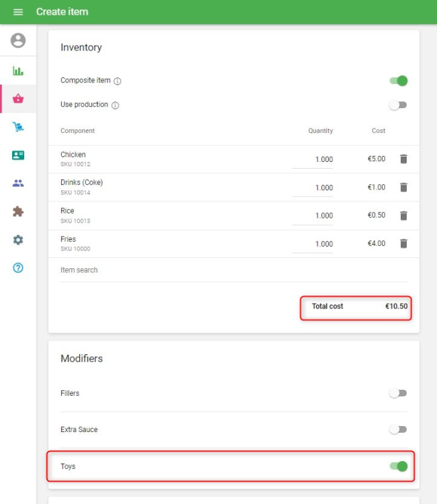This screenshot has width=437, height=504.
Task: Remove Drinks (Coke) using trash icon
Action: [x=403, y=187]
